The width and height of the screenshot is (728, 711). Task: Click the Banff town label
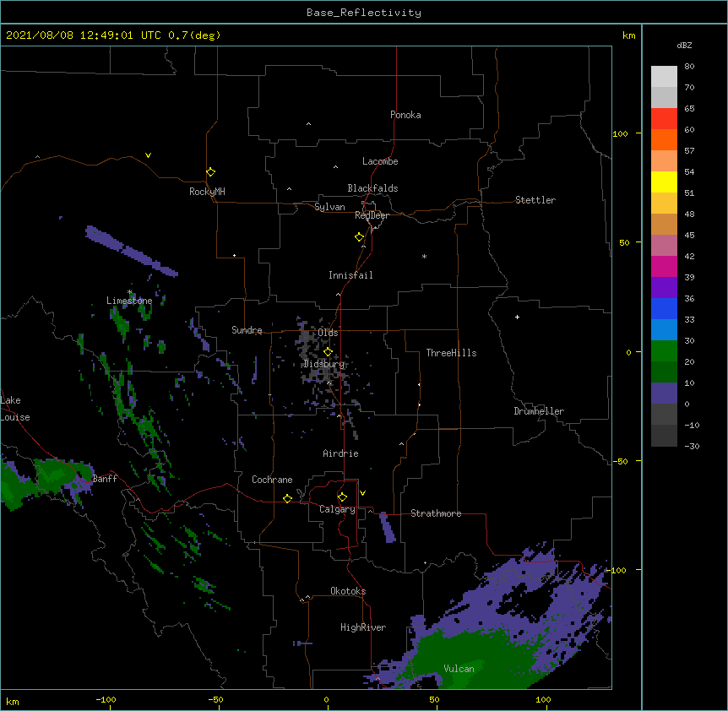pyautogui.click(x=105, y=479)
